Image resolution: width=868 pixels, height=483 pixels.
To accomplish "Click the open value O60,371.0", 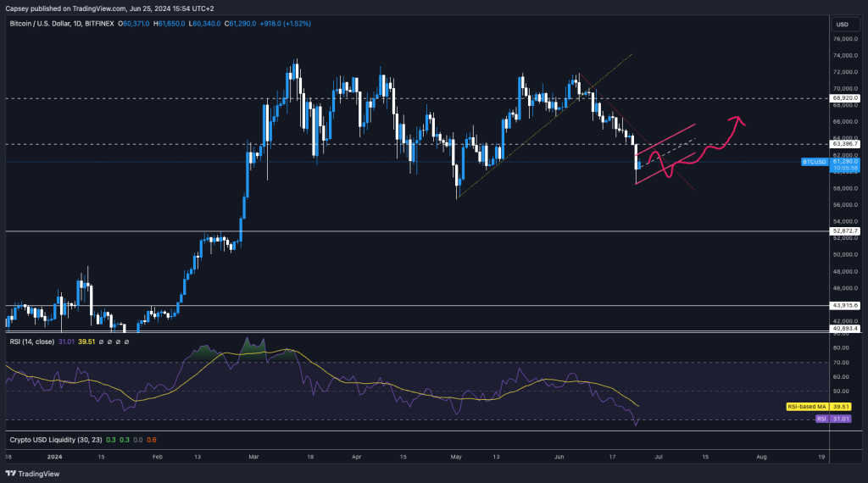I will [134, 24].
